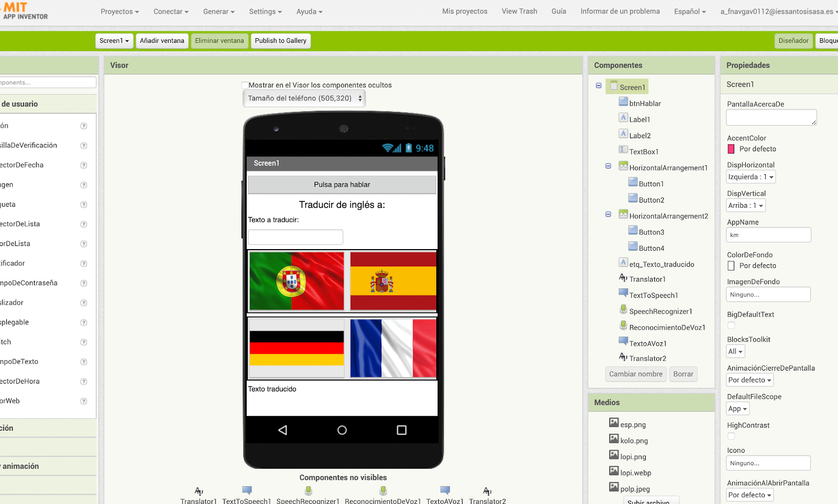Click the ReconocimientoDeVoz1 icon in tree
The height and width of the screenshot is (504, 838).
click(623, 326)
